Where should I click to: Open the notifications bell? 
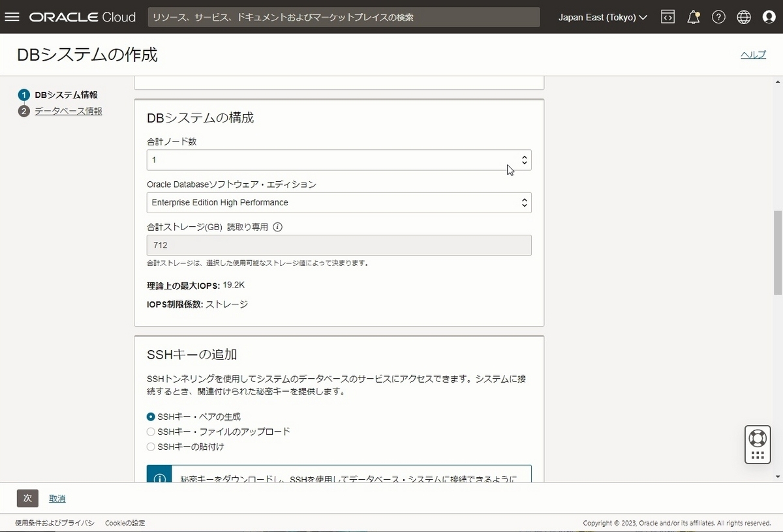[693, 17]
